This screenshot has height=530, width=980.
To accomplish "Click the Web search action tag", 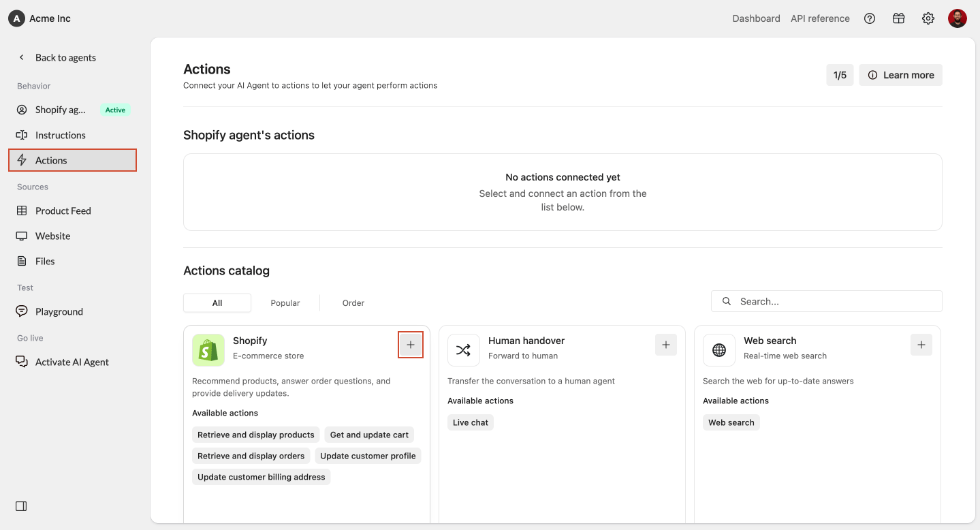I will (x=731, y=422).
